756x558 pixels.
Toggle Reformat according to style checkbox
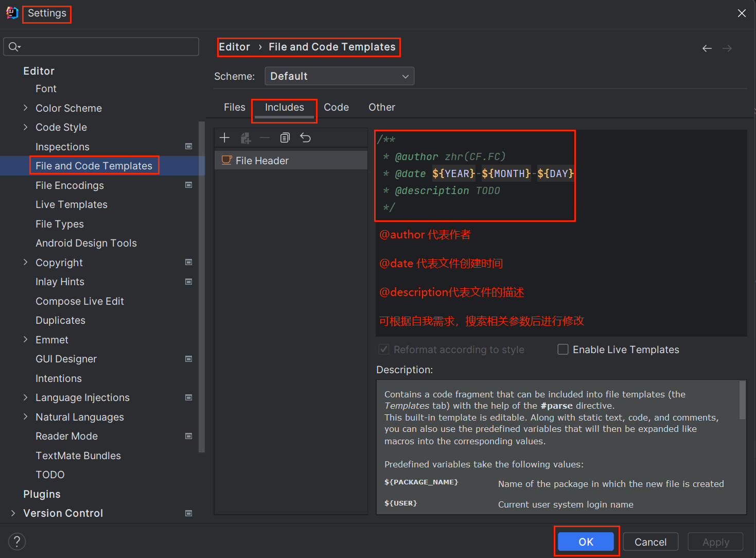pos(384,350)
